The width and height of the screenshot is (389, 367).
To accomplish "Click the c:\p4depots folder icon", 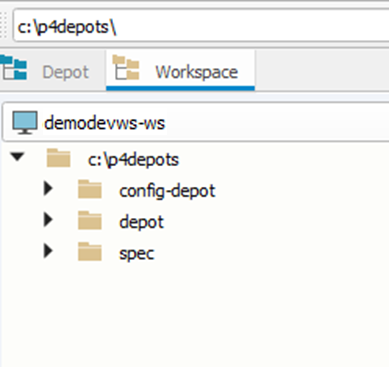I will pos(59,157).
